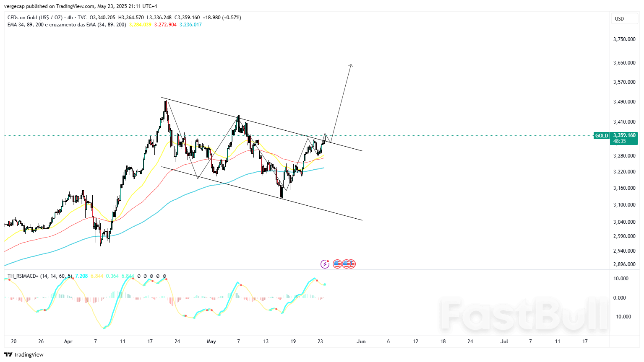This screenshot has height=362, width=644.
Task: Click the purple lightning bolt event icon
Action: tap(325, 264)
